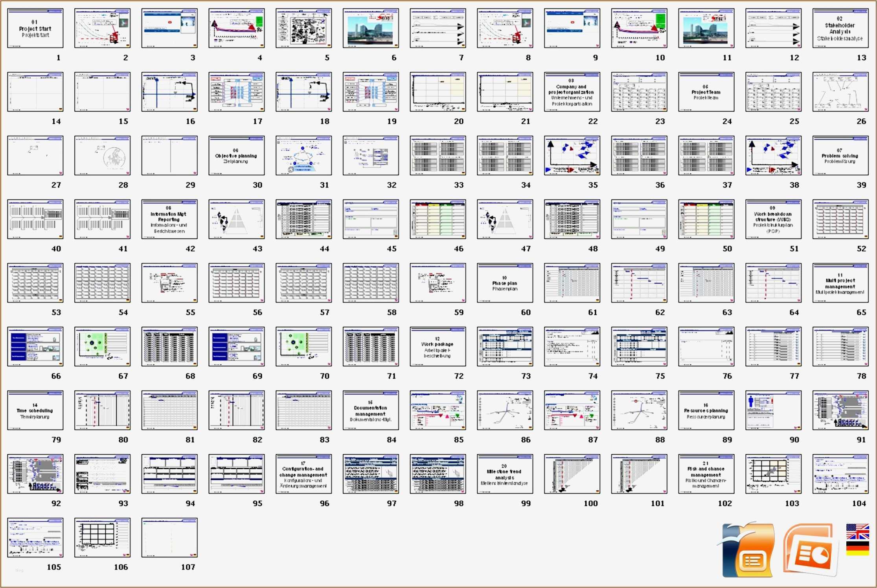Select slide 1 'Project Start'

click(35, 28)
